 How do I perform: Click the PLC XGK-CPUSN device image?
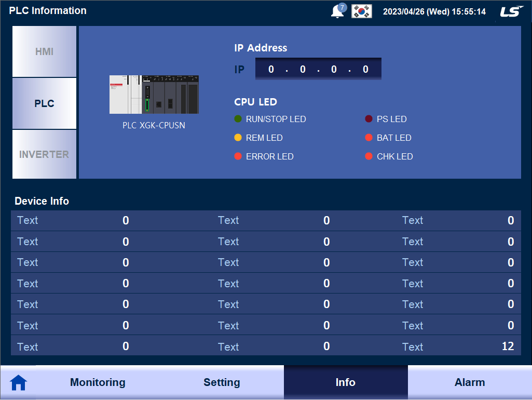coord(154,95)
